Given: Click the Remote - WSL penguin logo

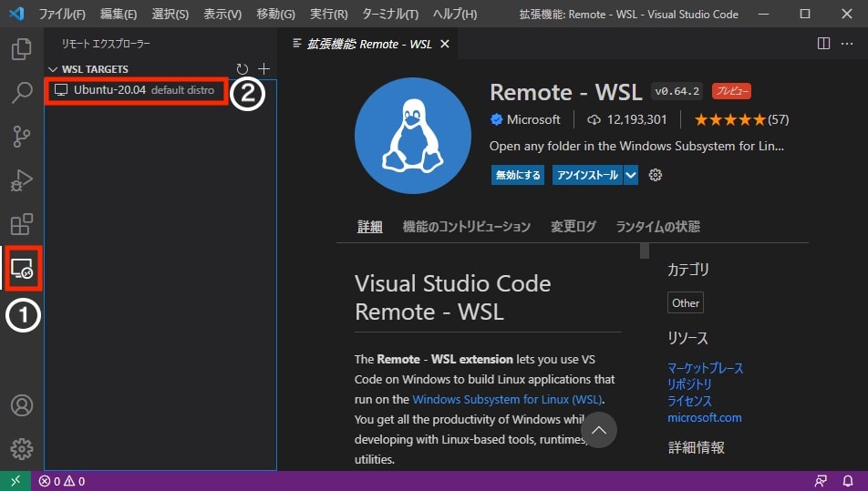Looking at the screenshot, I should [413, 136].
